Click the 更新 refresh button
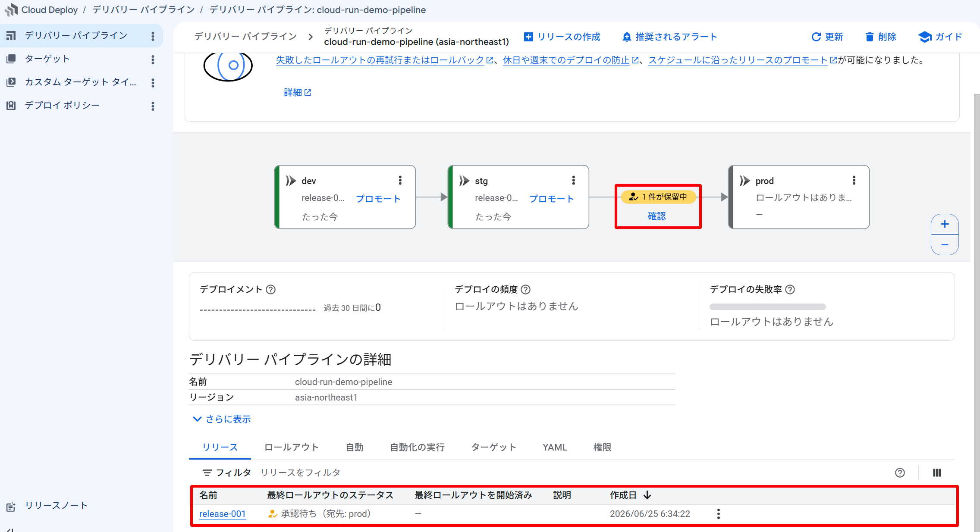980x532 pixels. pos(827,37)
